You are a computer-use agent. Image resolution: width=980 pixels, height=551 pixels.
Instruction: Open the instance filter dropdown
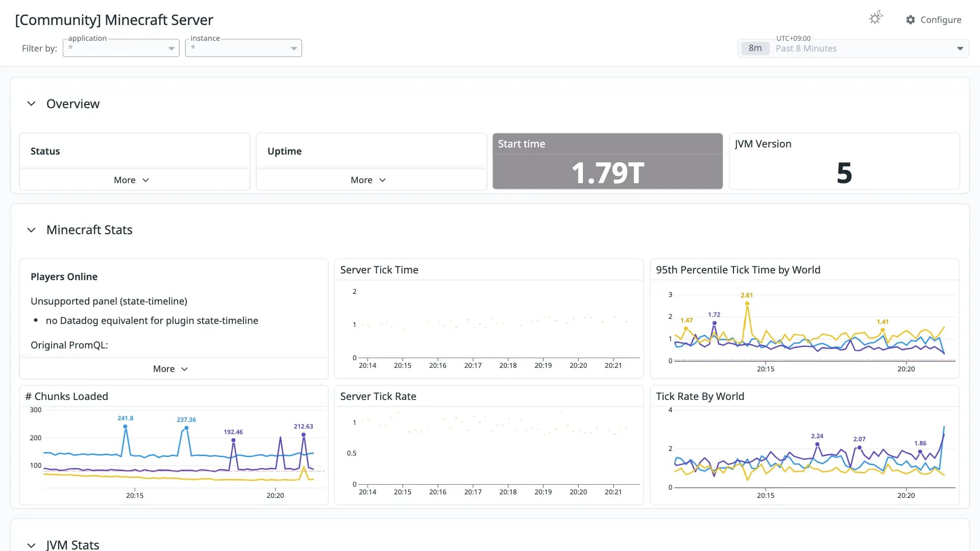[243, 48]
